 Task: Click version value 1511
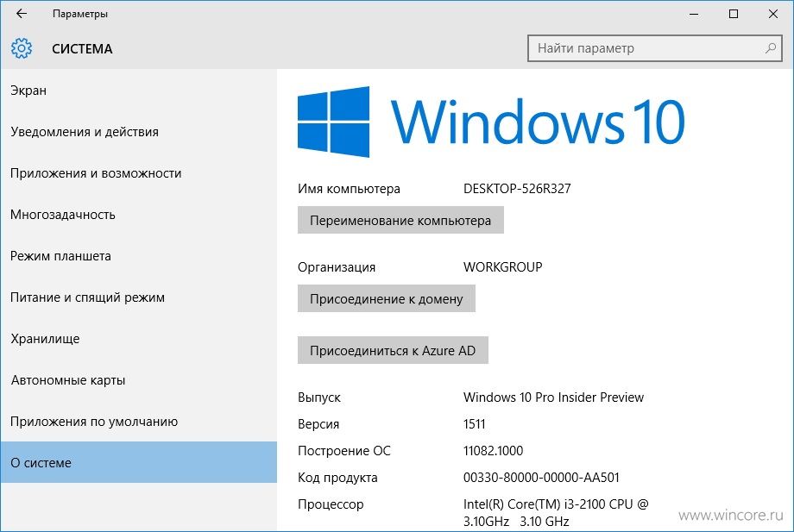pyautogui.click(x=475, y=423)
